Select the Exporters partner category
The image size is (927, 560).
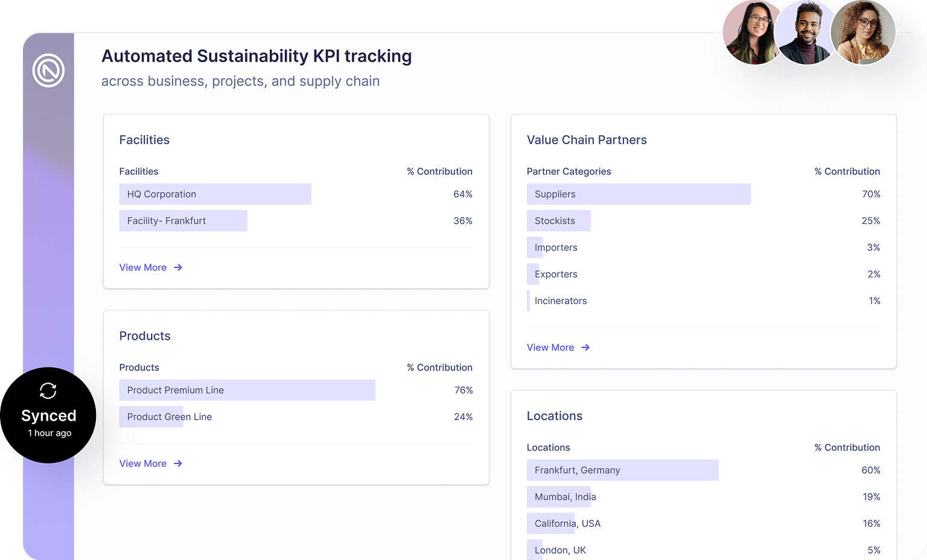click(704, 274)
